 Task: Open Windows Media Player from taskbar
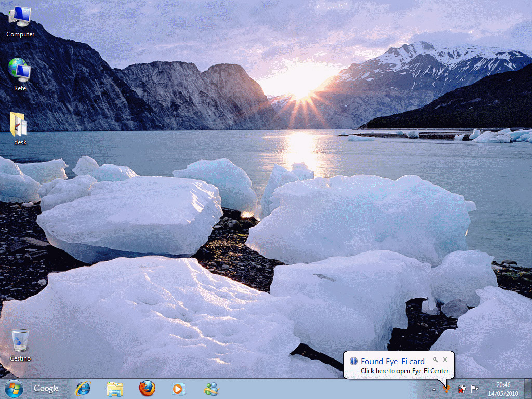click(x=179, y=389)
